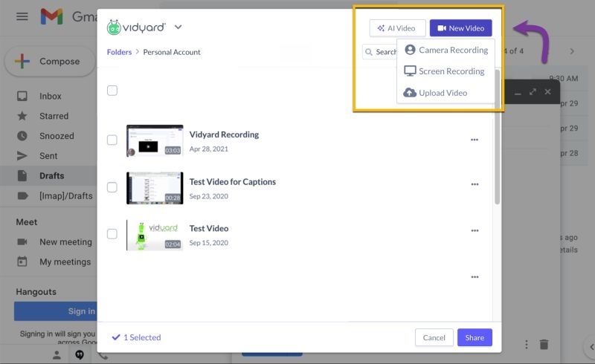Choose Screen Recording from the menu
The height and width of the screenshot is (364, 595).
point(444,71)
